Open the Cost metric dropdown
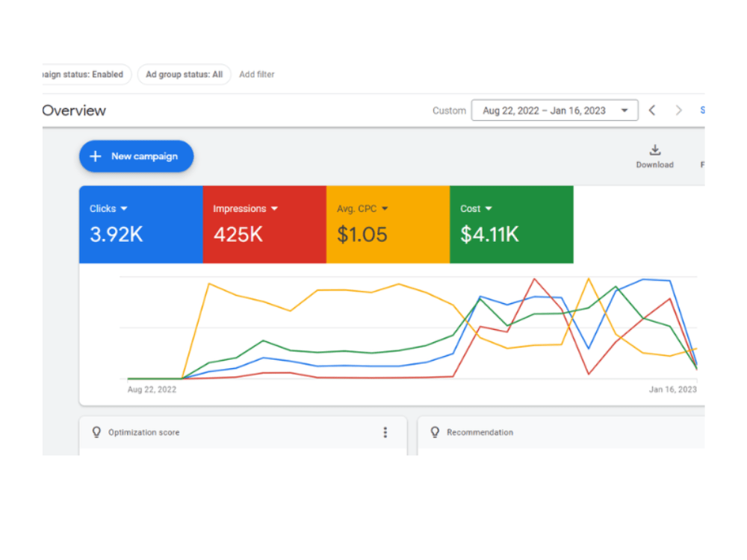Image resolution: width=747 pixels, height=560 pixels. [x=476, y=208]
